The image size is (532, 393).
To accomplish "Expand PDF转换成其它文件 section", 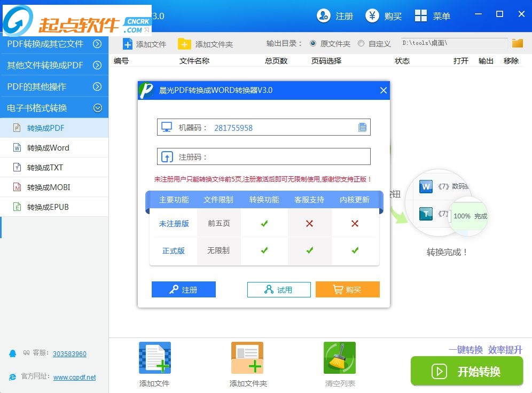I will pos(54,44).
